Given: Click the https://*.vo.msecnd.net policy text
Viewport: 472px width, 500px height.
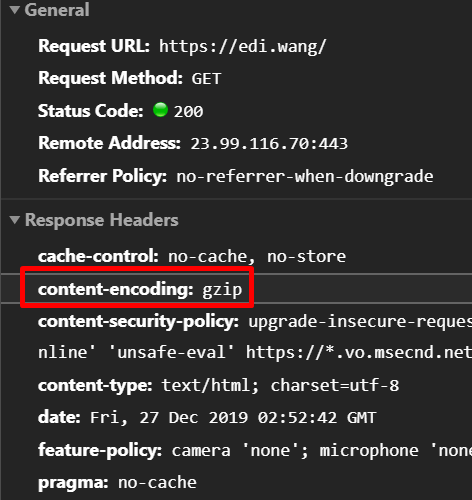Looking at the screenshot, I should [359, 353].
